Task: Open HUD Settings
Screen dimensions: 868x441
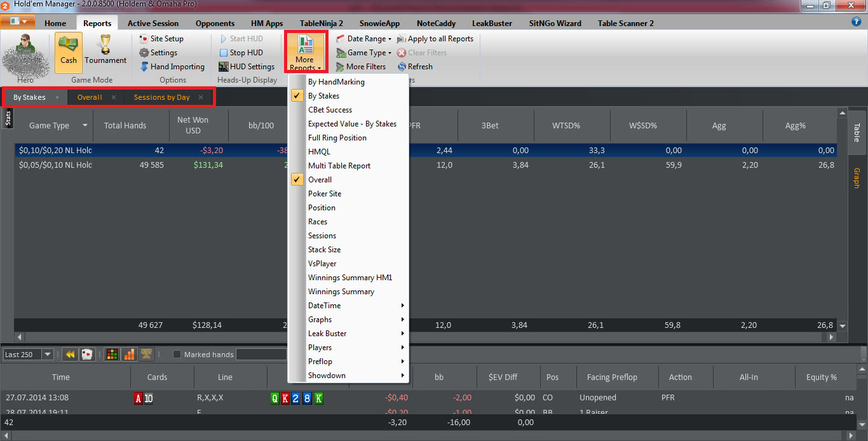Action: (x=246, y=67)
